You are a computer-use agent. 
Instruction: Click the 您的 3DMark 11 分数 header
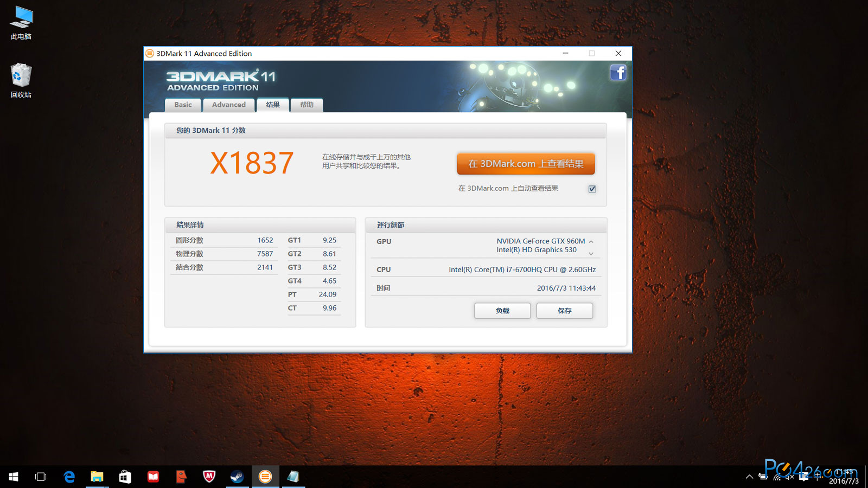point(211,130)
